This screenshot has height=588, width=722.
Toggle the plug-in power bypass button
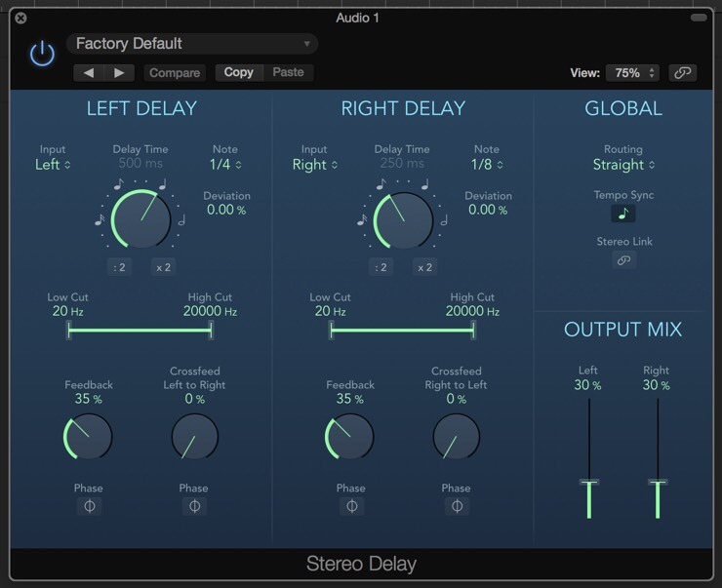pyautogui.click(x=42, y=53)
